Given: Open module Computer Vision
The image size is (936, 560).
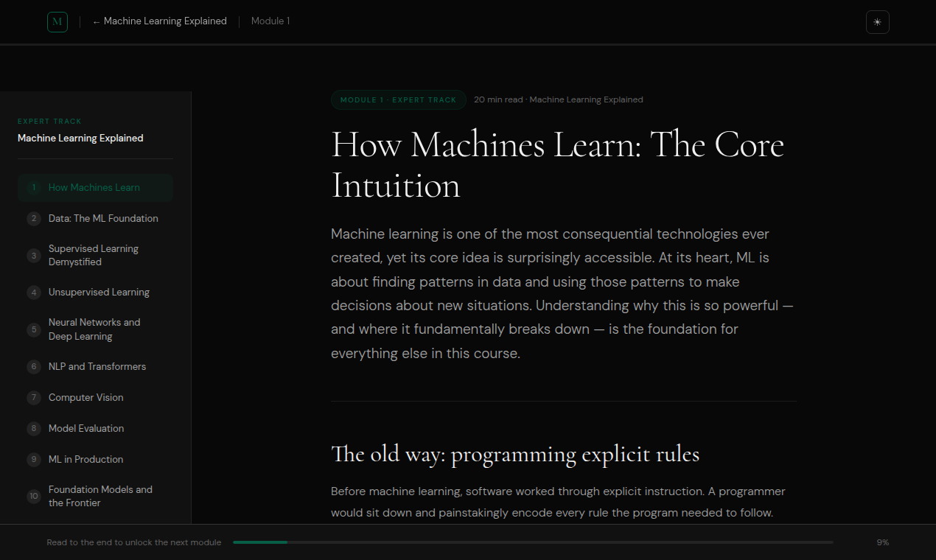Looking at the screenshot, I should 95,397.
